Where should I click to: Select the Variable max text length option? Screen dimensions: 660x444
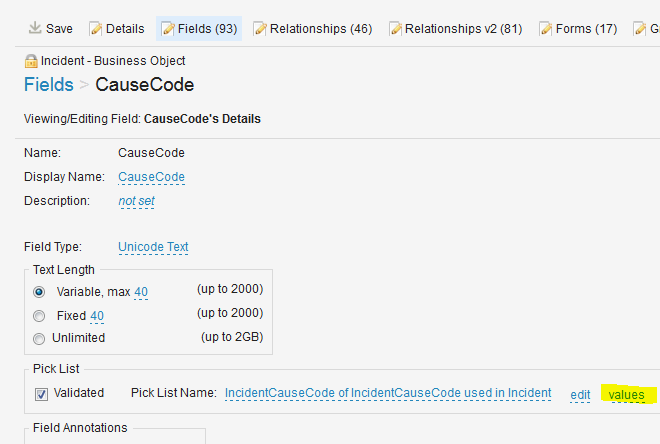coord(40,292)
